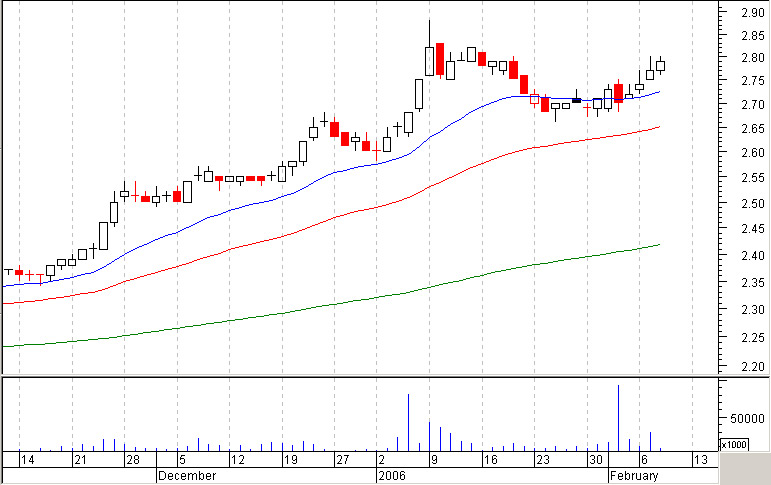
Task: Select the 2.35 price axis label
Action: (752, 282)
